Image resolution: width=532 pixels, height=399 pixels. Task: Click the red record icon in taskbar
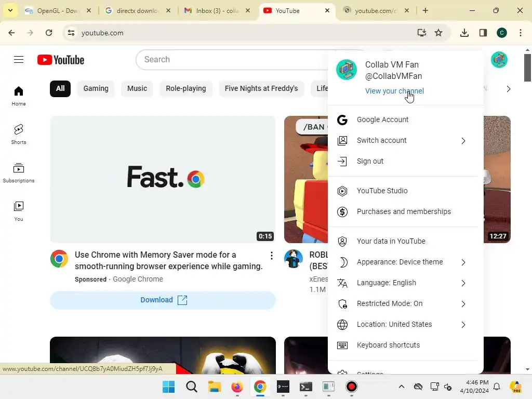coord(351,387)
